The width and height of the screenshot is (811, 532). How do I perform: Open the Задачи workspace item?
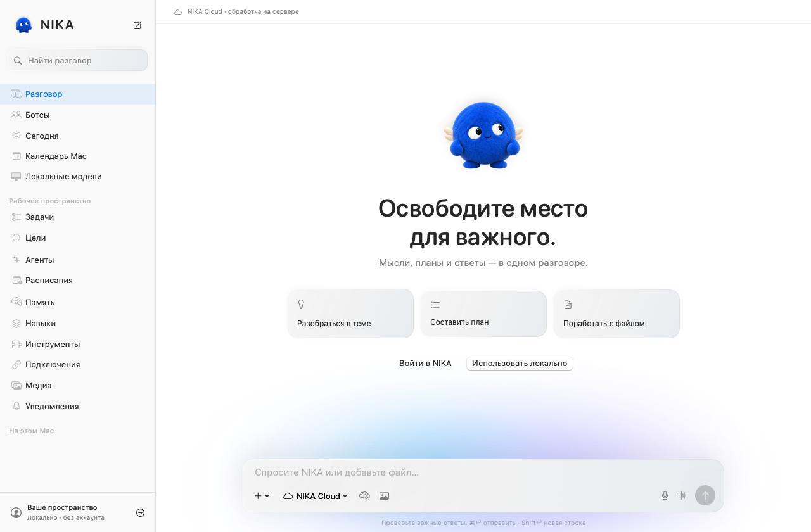click(77, 217)
